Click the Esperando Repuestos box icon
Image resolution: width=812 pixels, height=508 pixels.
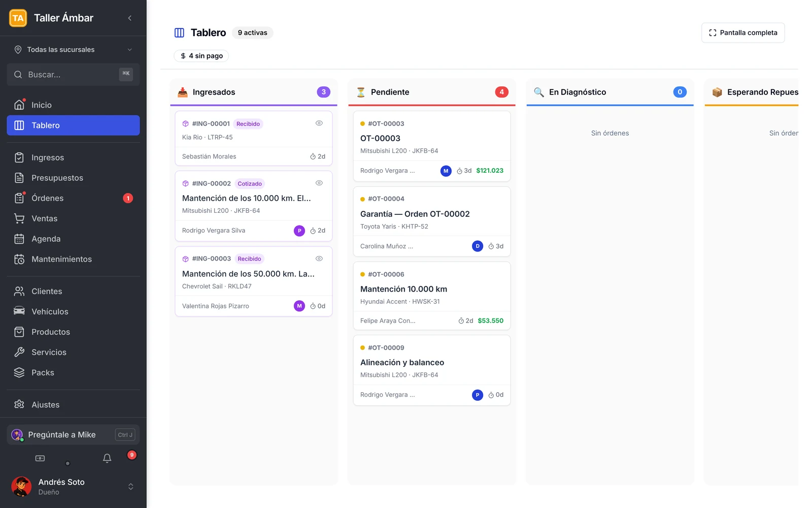717,92
